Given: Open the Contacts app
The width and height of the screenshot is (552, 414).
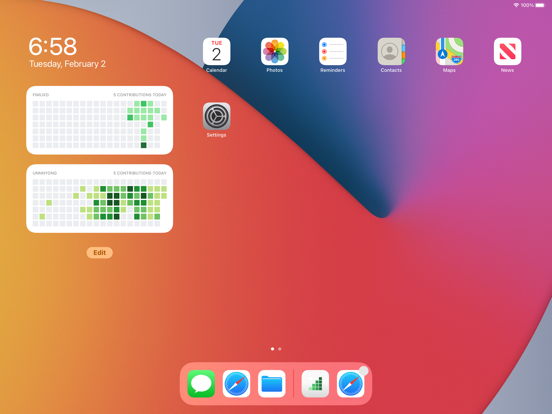Looking at the screenshot, I should 391,51.
